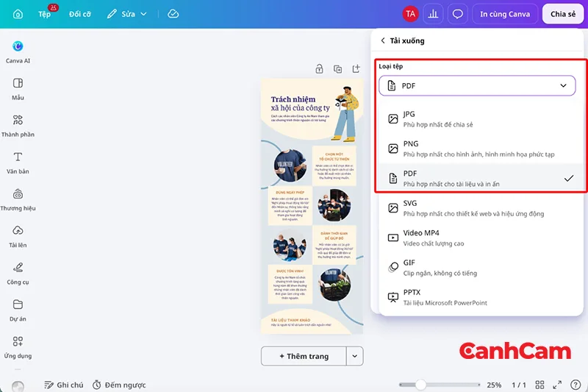This screenshot has width=588, height=392.
Task: Select the GIF file type option
Action: click(x=481, y=267)
